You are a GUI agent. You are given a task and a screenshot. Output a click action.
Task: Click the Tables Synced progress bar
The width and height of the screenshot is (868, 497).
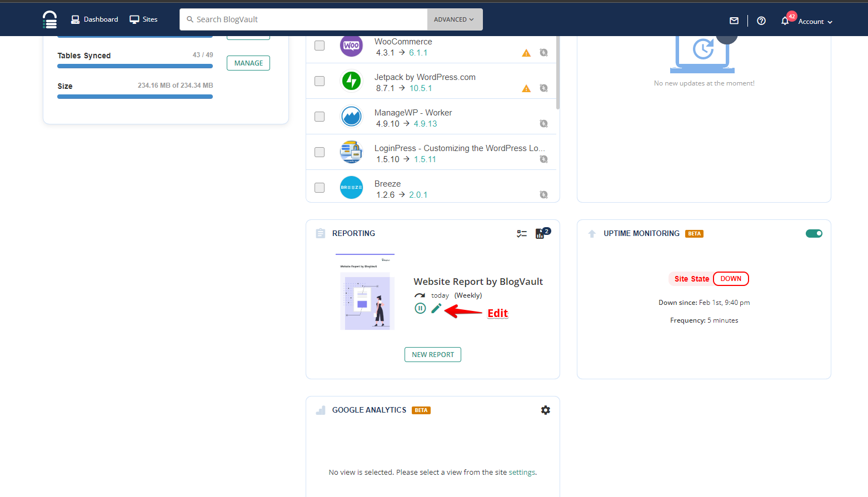[x=135, y=66]
